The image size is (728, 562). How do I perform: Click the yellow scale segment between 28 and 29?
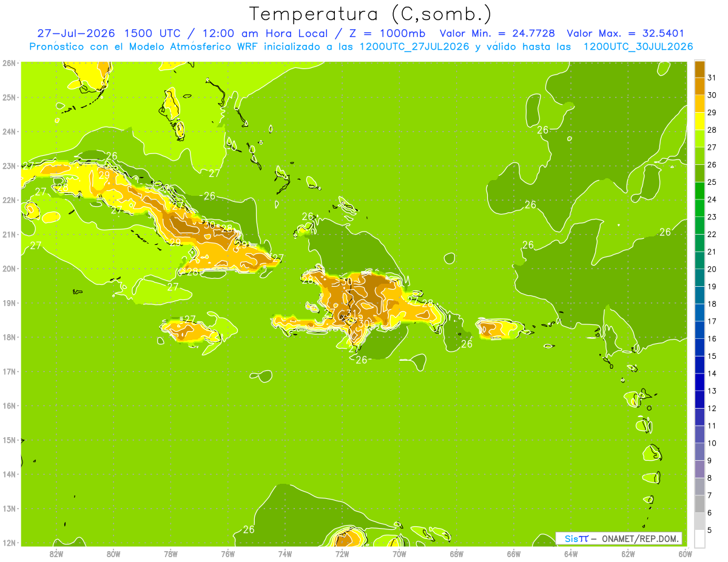click(x=699, y=121)
